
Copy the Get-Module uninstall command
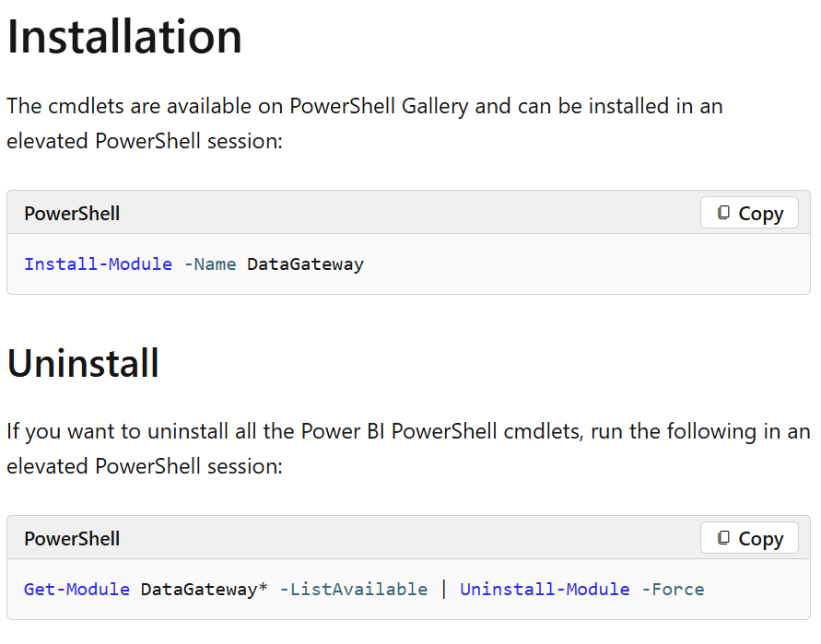pos(749,538)
